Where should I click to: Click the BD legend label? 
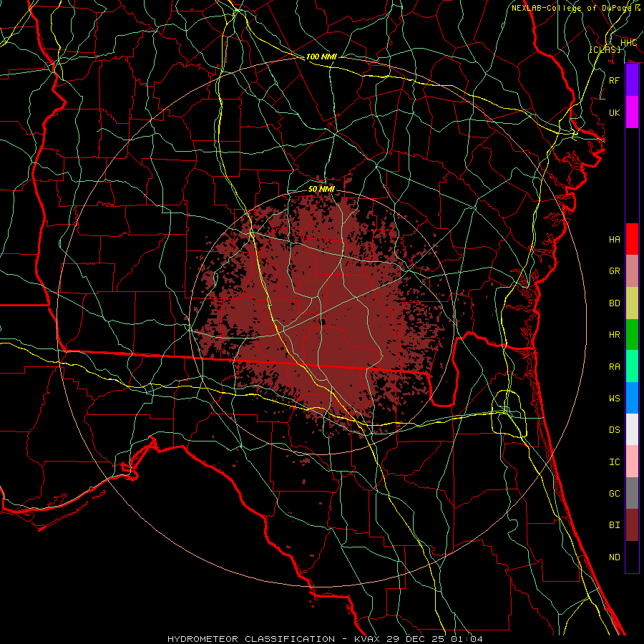615,303
